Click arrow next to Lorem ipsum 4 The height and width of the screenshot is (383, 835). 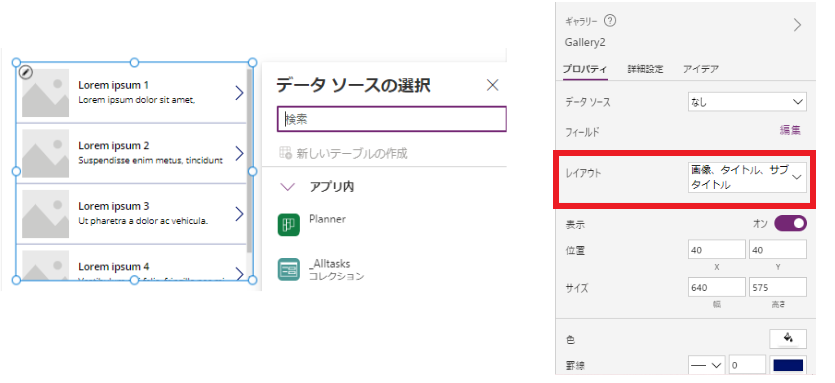pos(239,273)
